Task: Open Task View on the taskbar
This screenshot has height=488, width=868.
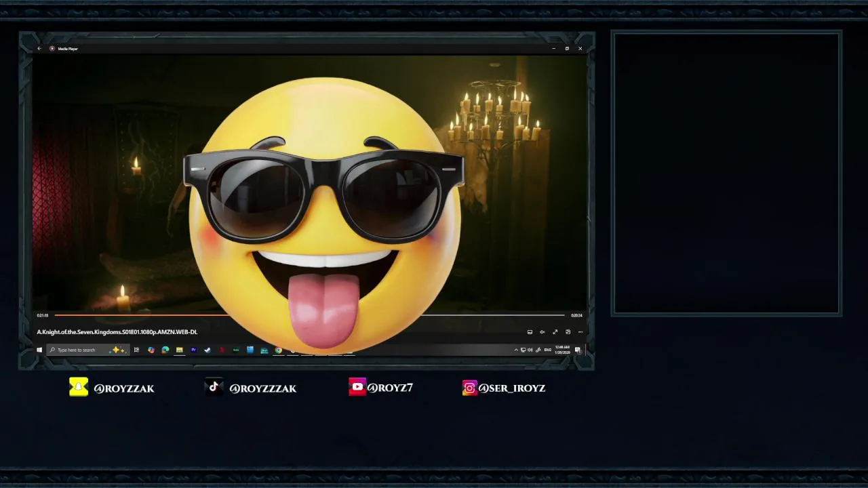Action: [136, 350]
